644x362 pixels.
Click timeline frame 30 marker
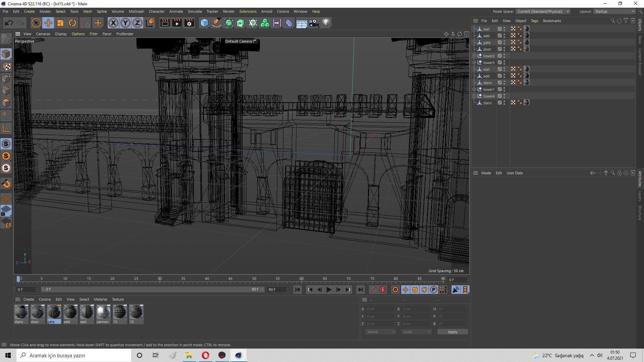click(x=160, y=279)
